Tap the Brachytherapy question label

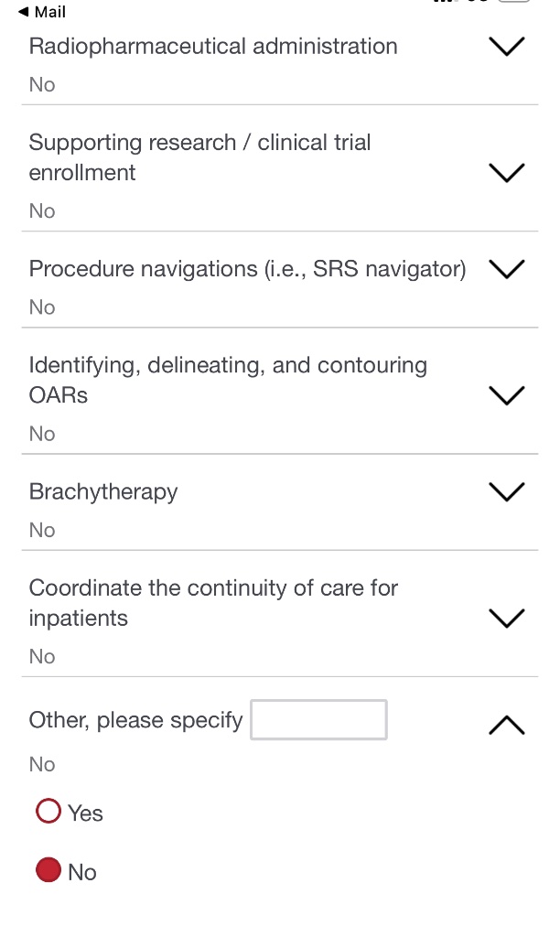pos(103,491)
